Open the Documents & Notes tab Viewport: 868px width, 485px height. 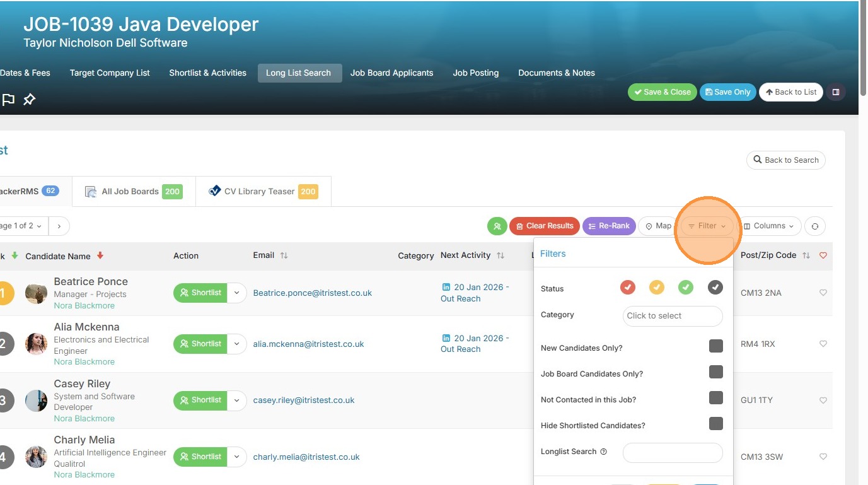557,73
